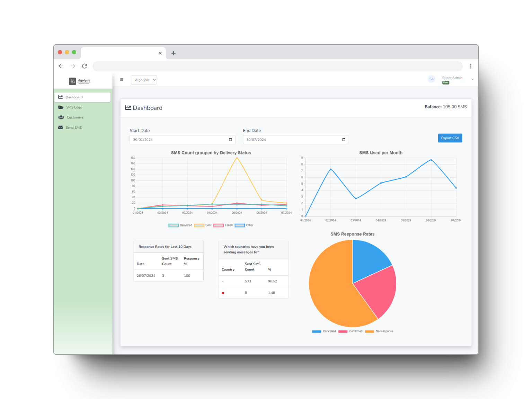Toggle the No Response pie legend swatch
The image size is (532, 399).
coord(370,331)
